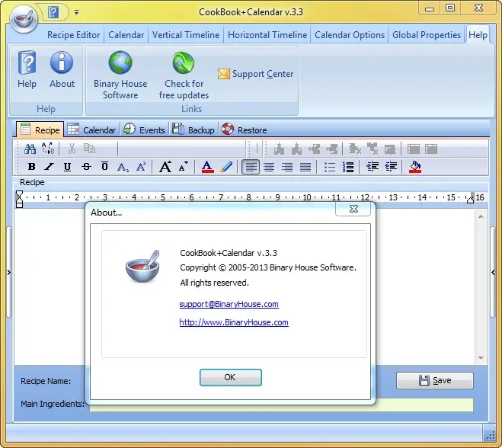The height and width of the screenshot is (448, 502).
Task: Click OK in the About dialog
Action: pyautogui.click(x=231, y=378)
